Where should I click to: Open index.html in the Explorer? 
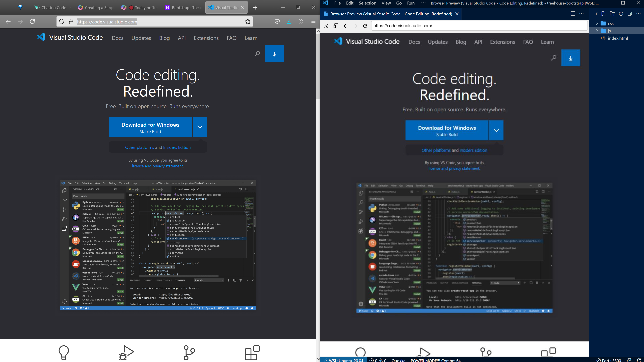pyautogui.click(x=618, y=38)
